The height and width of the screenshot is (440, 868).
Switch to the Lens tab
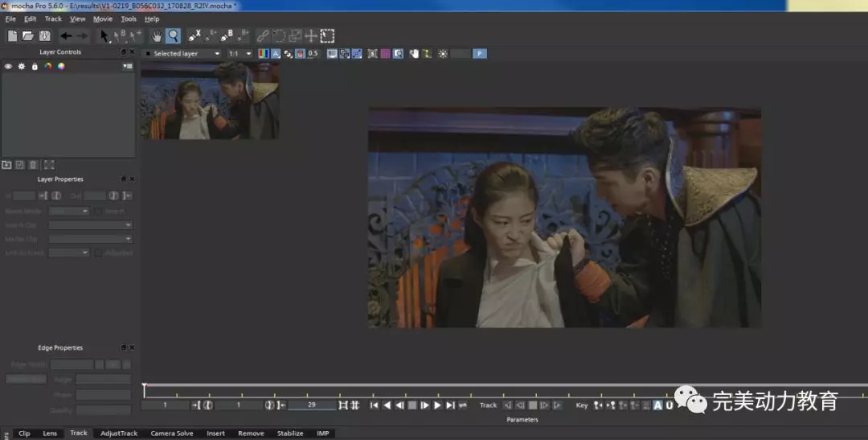(x=50, y=434)
